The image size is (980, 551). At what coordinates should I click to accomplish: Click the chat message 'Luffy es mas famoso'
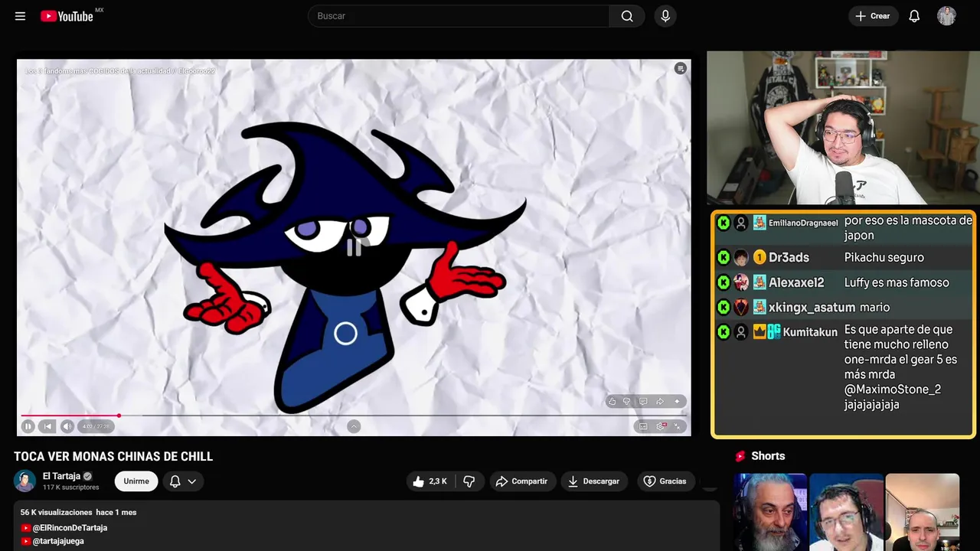click(x=897, y=282)
